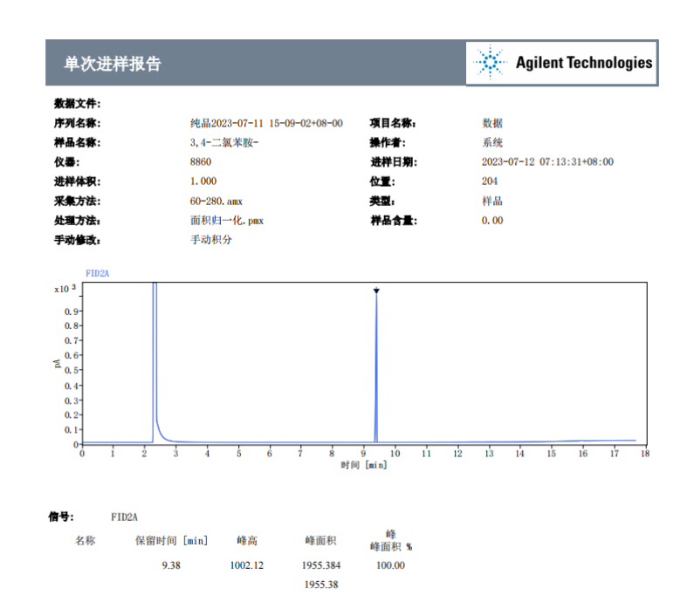The height and width of the screenshot is (616, 687).
Task: Click the peak area percent 100.00
Action: pos(390,565)
